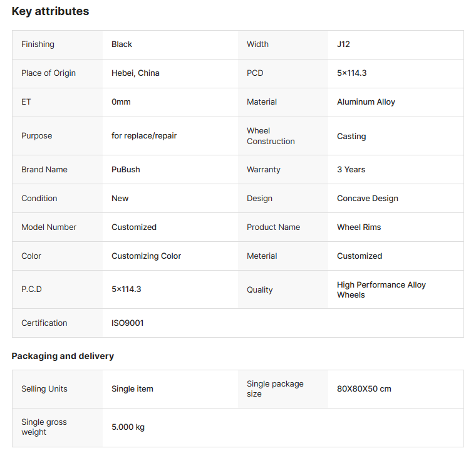The width and height of the screenshot is (476, 453).
Task: Select the Customizing Color value
Action: [146, 256]
